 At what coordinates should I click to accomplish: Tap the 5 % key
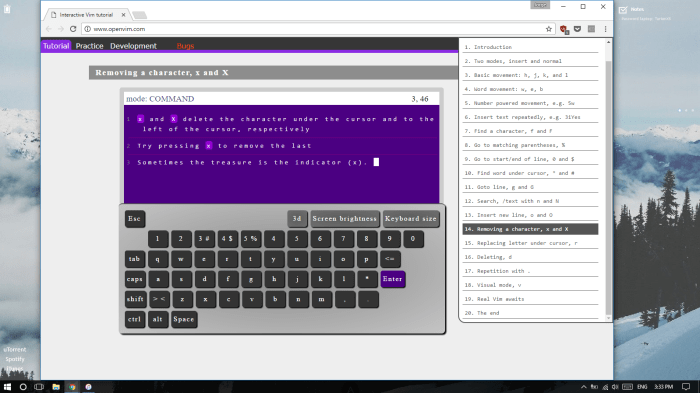click(x=250, y=239)
